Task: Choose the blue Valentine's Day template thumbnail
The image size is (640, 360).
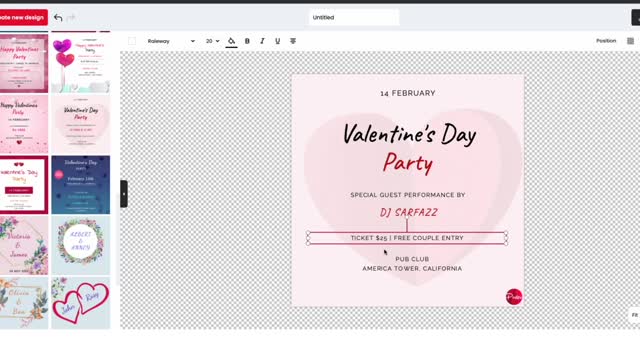Action: click(81, 184)
